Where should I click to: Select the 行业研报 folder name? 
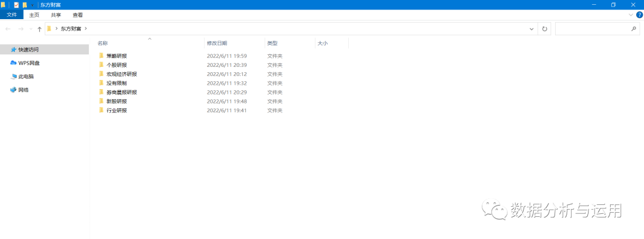pyautogui.click(x=117, y=111)
